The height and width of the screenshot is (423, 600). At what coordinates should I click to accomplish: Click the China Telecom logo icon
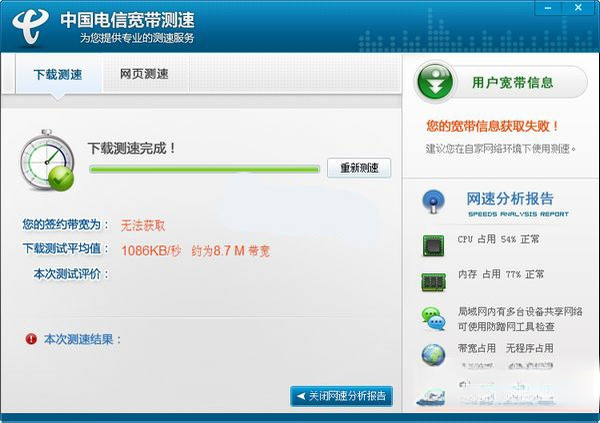30,25
